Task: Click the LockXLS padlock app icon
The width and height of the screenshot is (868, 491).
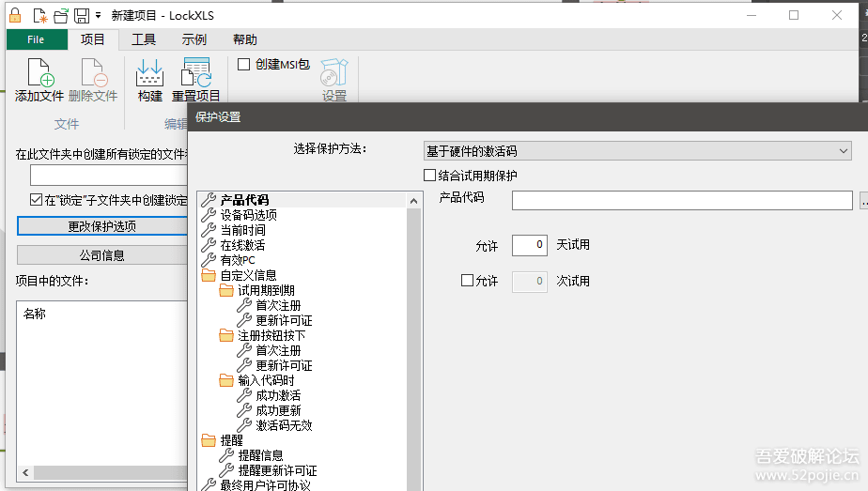Action: pyautogui.click(x=15, y=15)
